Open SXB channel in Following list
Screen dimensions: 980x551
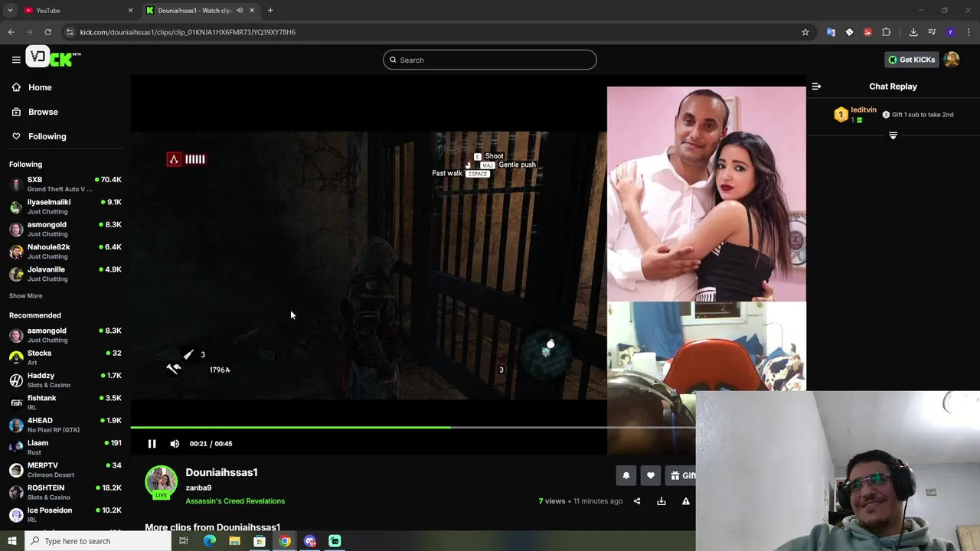click(x=65, y=184)
